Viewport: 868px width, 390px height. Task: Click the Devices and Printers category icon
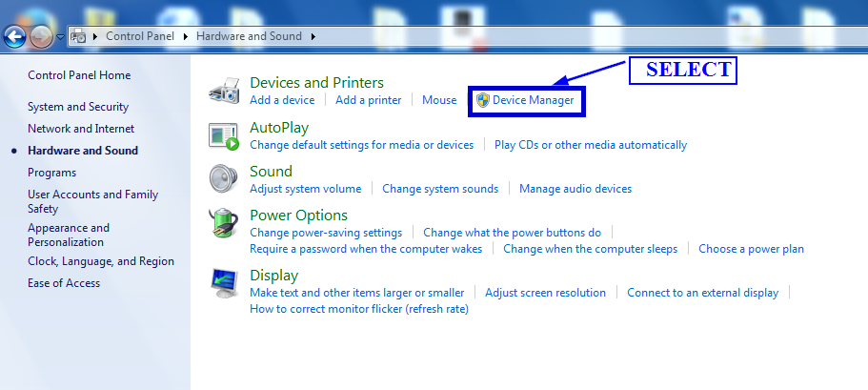point(224,92)
